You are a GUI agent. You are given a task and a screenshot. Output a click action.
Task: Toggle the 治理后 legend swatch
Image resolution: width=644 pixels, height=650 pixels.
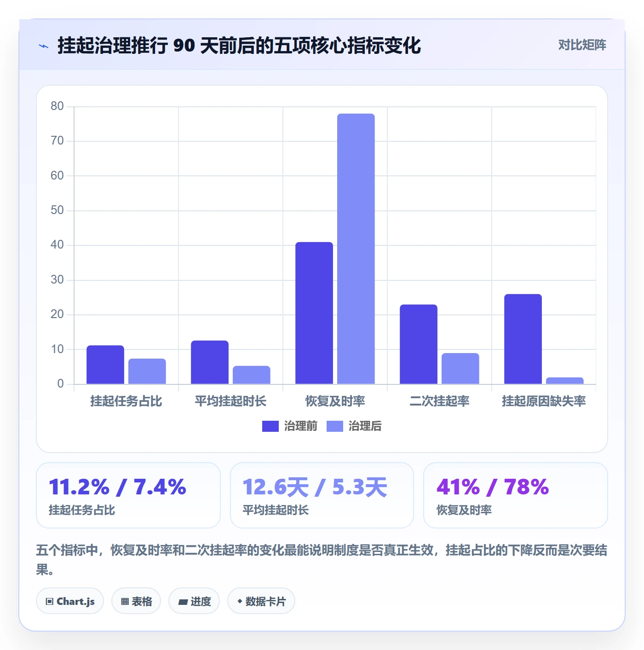(335, 426)
